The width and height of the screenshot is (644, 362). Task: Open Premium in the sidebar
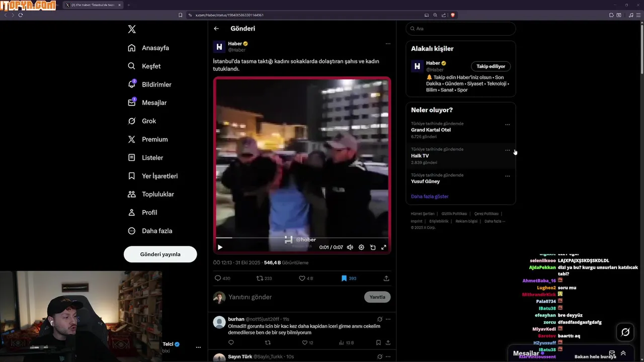(147, 139)
